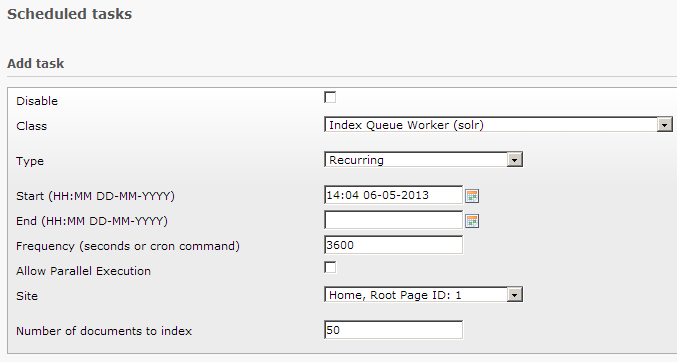The image size is (677, 362).
Task: Click the End (HH:MM DD-MM-YYYY) label
Action: tap(92, 221)
